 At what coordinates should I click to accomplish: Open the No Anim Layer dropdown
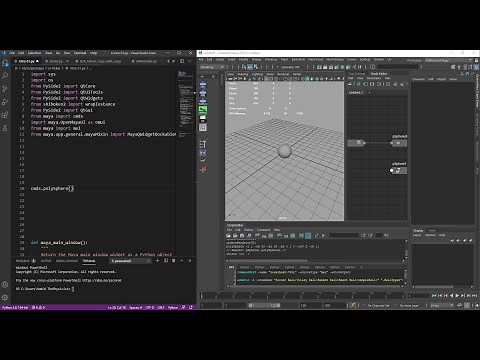point(409,305)
